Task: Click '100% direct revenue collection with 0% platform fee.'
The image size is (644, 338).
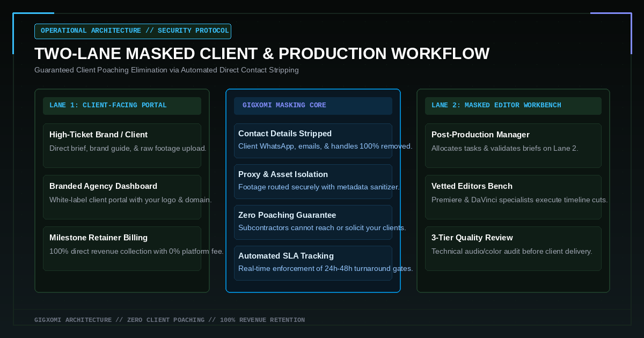Action: 136,252
